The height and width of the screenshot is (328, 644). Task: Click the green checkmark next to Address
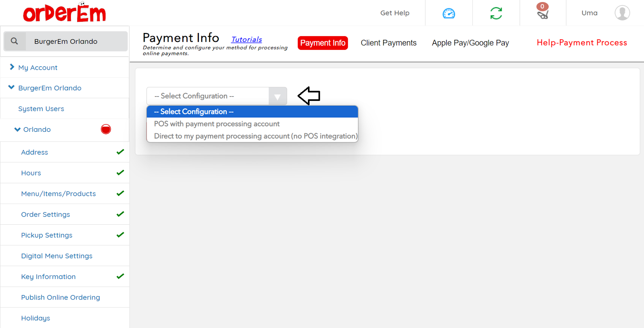coord(120,152)
